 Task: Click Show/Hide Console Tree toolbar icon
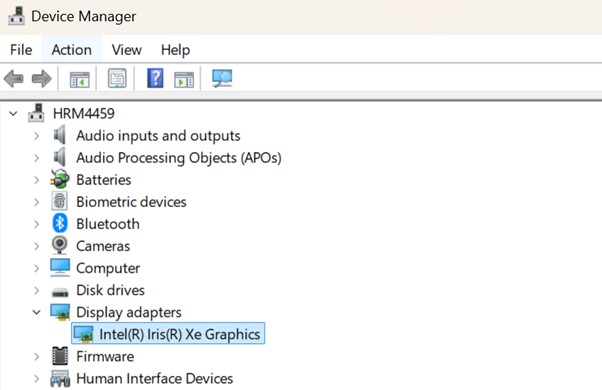pyautogui.click(x=79, y=79)
